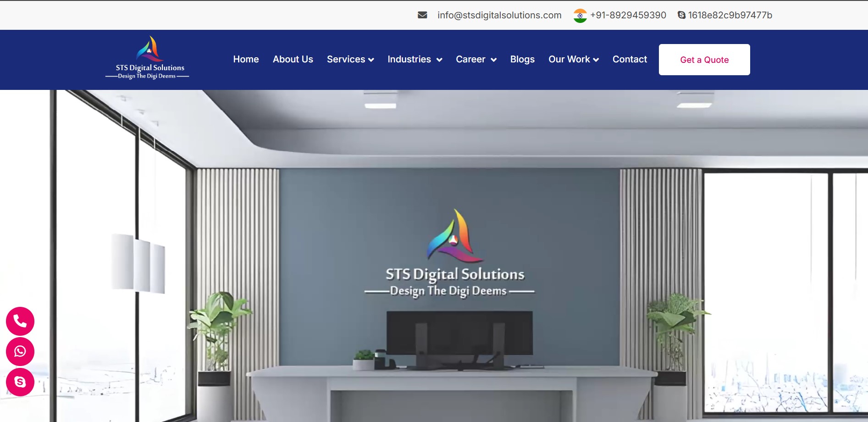Click the info@stsdigitalsolutions.com email link
The image size is (868, 422).
(x=499, y=15)
